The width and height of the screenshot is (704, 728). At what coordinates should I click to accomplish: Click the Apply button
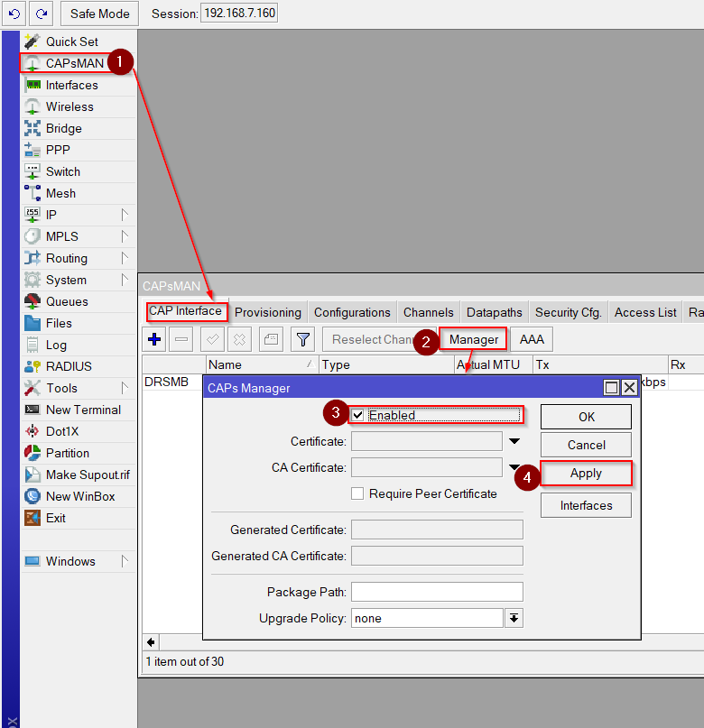(x=586, y=474)
